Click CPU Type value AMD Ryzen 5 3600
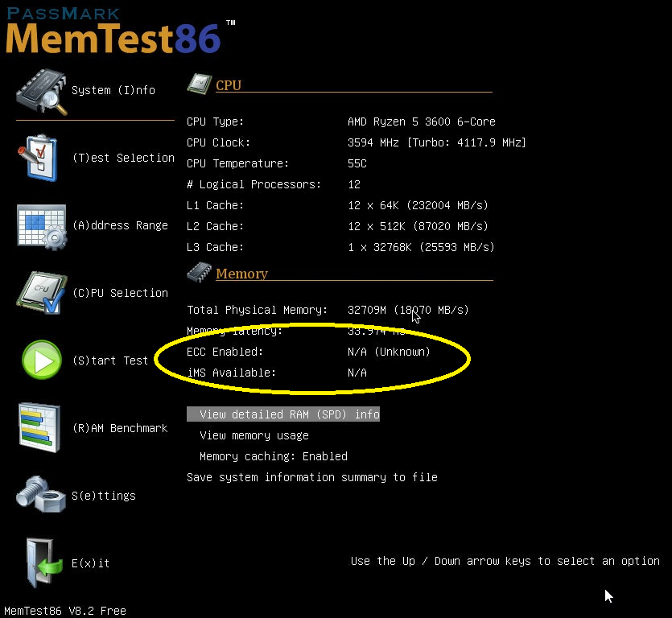 pos(421,122)
